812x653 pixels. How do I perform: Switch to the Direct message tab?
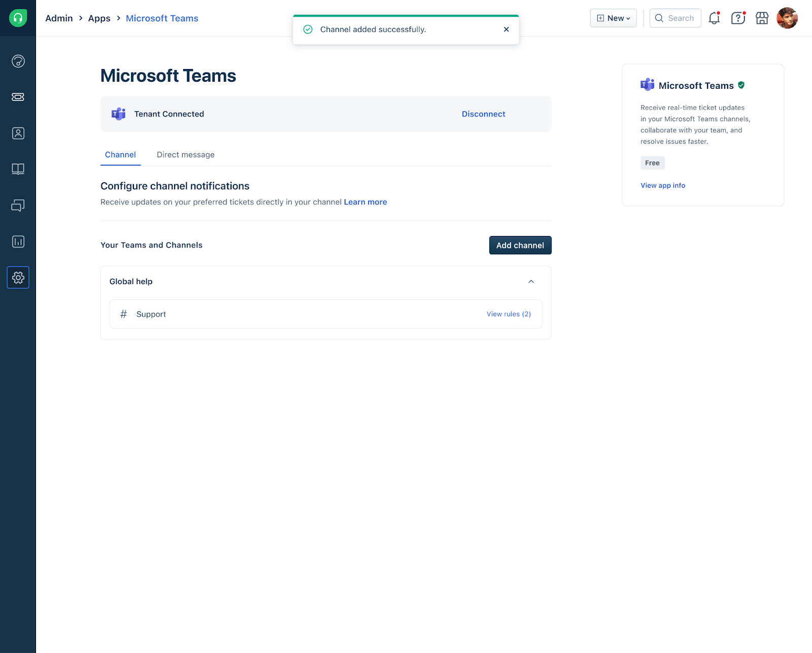pyautogui.click(x=186, y=155)
